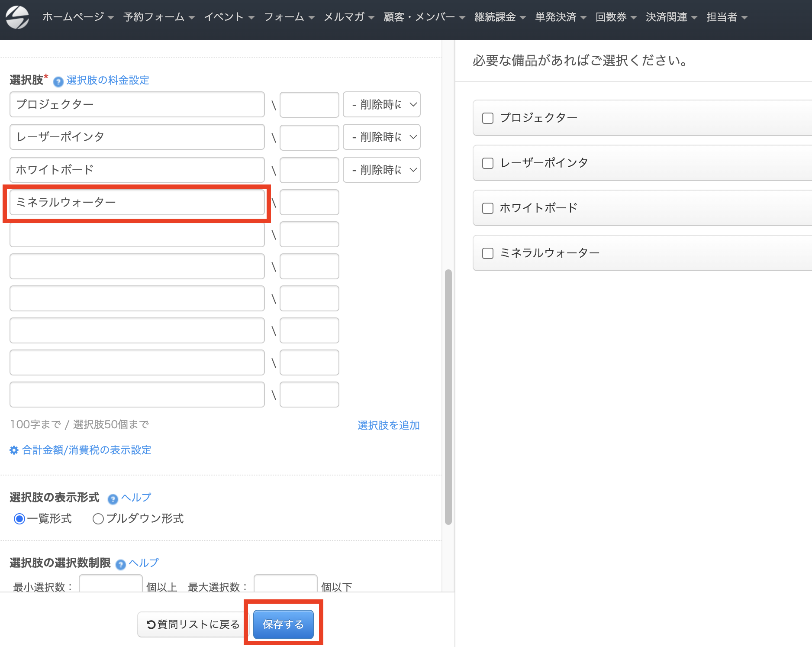
Task: Click the gear icon for 合計金額/消費税の表示設定
Action: click(14, 450)
